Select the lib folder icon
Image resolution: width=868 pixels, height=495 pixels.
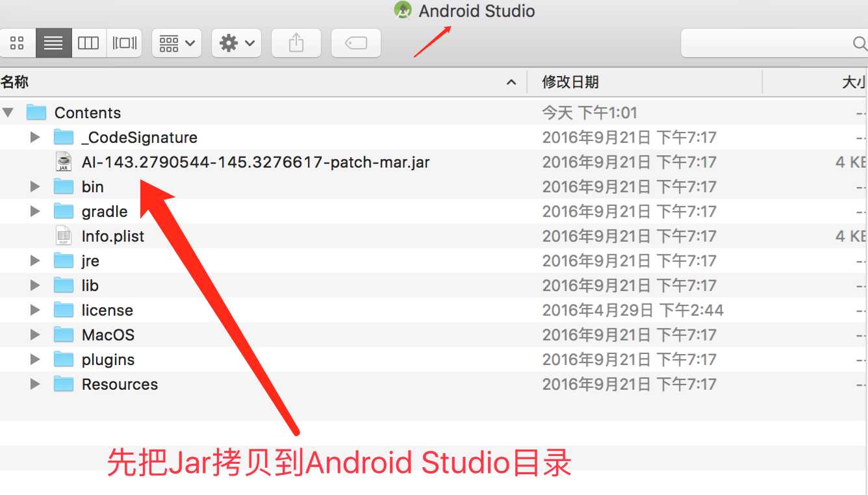(64, 285)
